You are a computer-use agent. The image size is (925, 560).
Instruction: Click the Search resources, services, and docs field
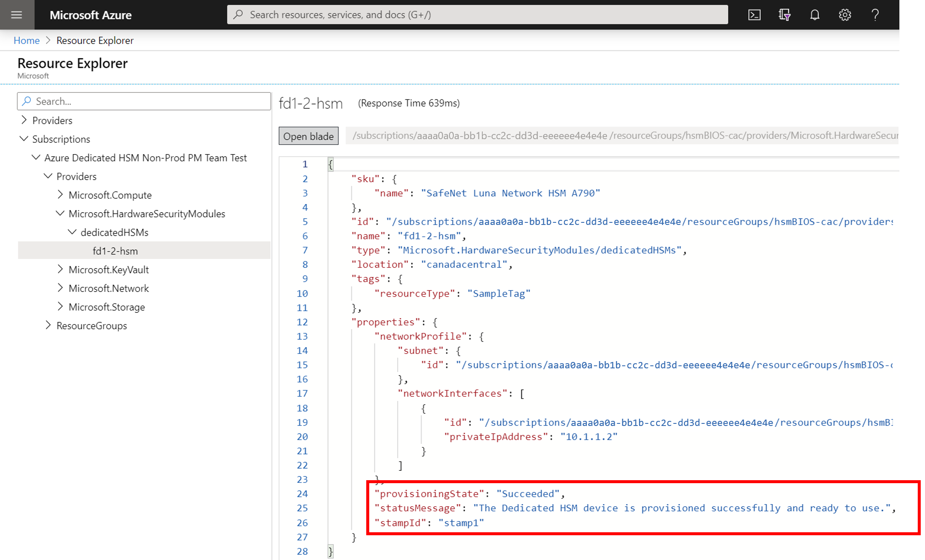[x=478, y=15]
